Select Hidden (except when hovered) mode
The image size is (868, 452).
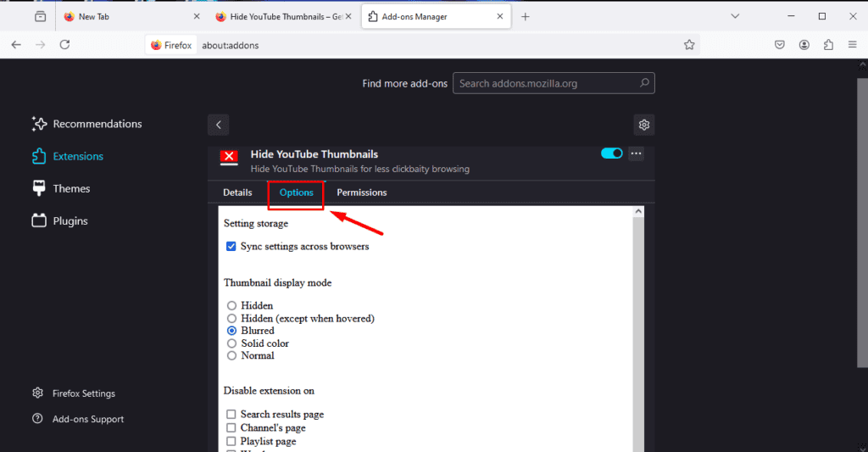coord(231,319)
